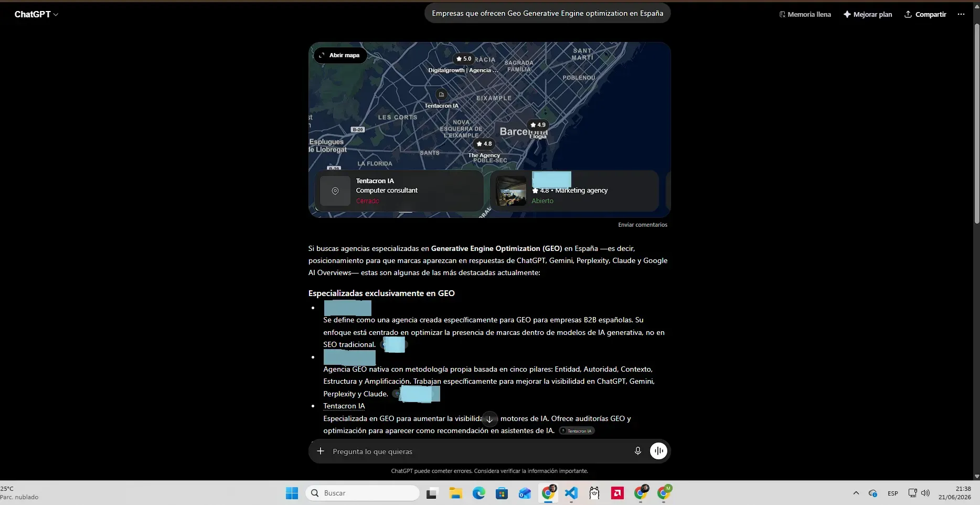Click The Agency label on the map

click(x=484, y=155)
